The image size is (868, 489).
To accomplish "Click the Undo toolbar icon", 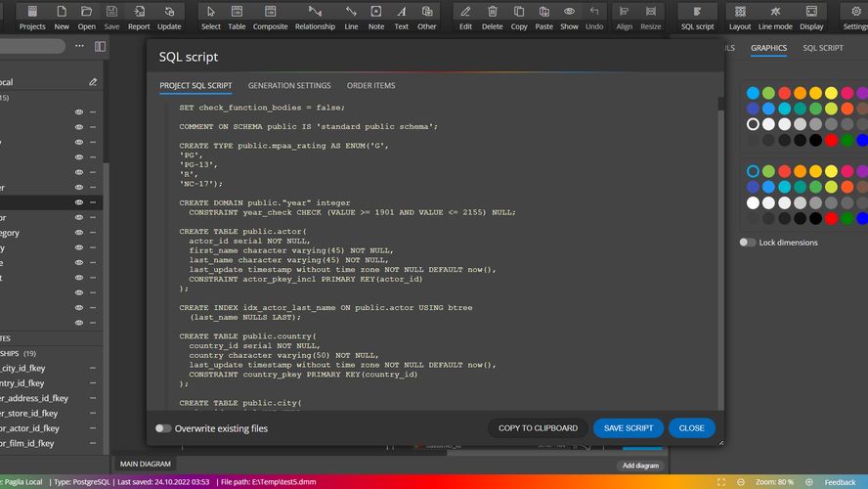I will tap(594, 18).
